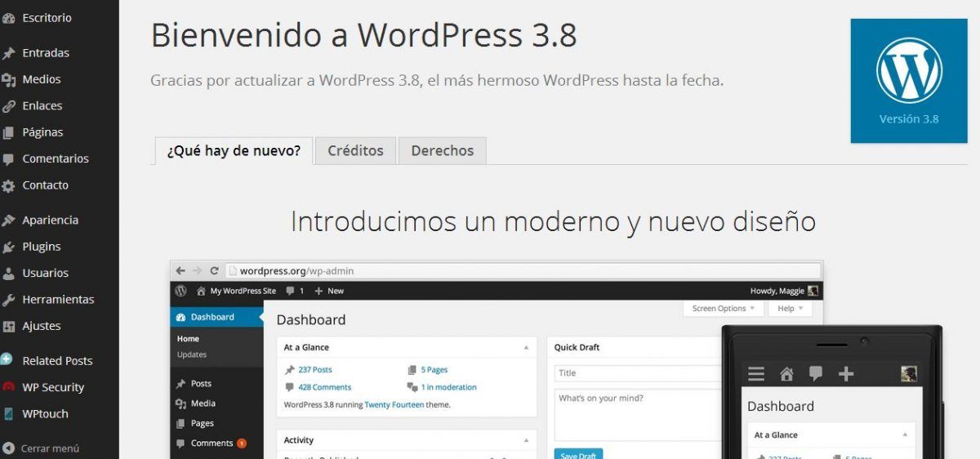Click the hamburger menu icon in the phone preview

click(x=756, y=374)
